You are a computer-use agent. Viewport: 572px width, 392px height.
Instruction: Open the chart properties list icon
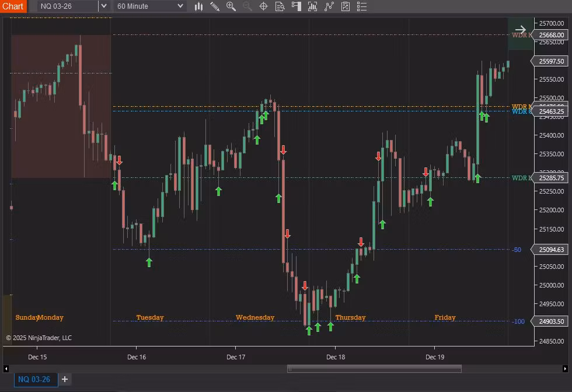point(362,6)
